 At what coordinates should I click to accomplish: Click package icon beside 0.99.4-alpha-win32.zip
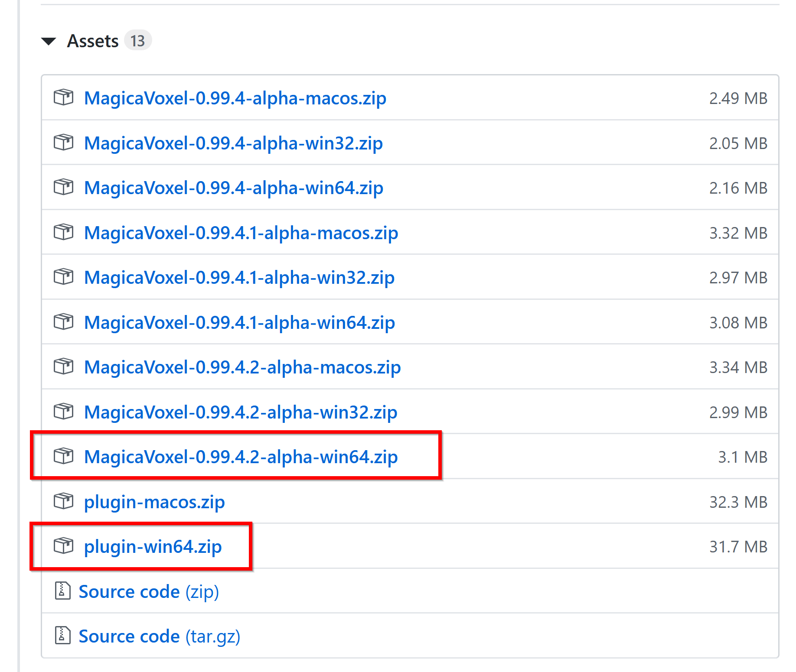64,142
